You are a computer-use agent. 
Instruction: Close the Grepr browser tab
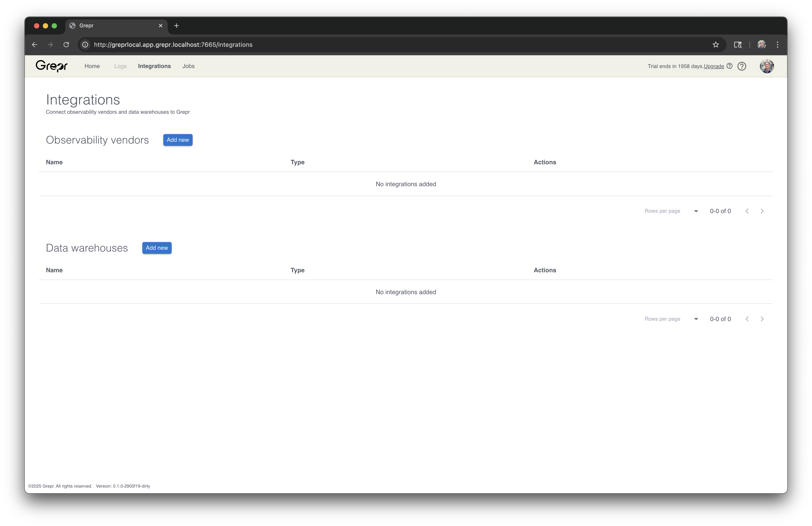click(161, 26)
